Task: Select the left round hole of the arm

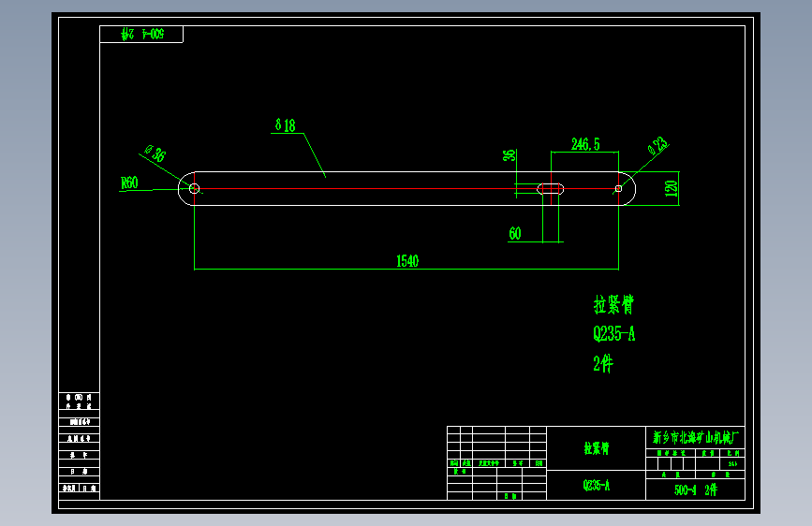Action: [x=194, y=188]
